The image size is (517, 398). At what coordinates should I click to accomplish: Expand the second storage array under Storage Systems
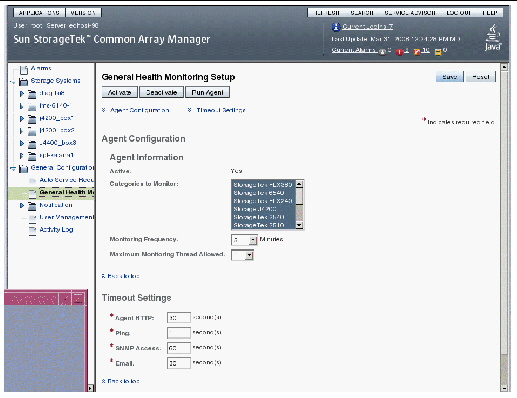[x=22, y=106]
